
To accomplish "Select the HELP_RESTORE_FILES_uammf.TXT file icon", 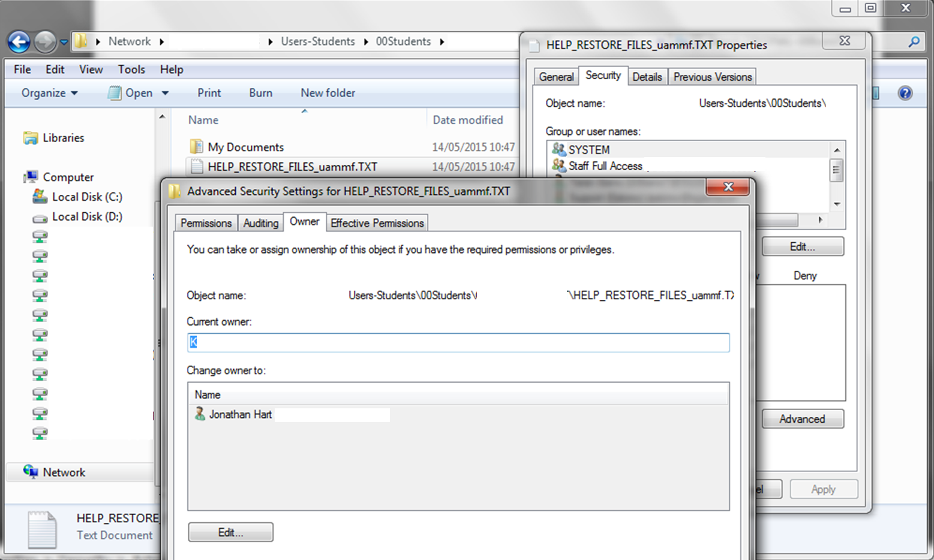I will click(x=196, y=166).
